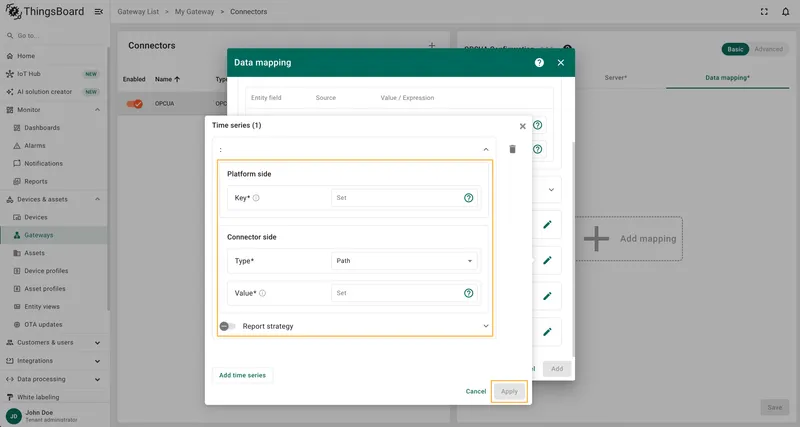Click search icon beside Go to
The height and width of the screenshot is (427, 800).
click(10, 36)
